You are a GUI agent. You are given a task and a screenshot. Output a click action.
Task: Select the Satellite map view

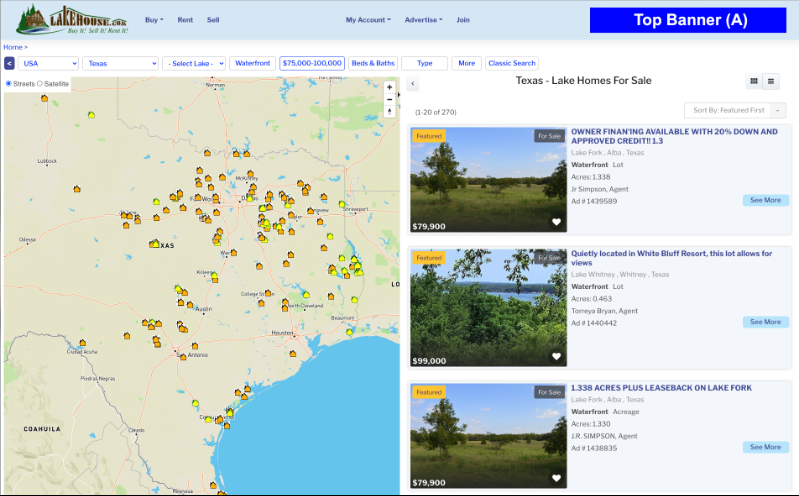click(x=40, y=83)
